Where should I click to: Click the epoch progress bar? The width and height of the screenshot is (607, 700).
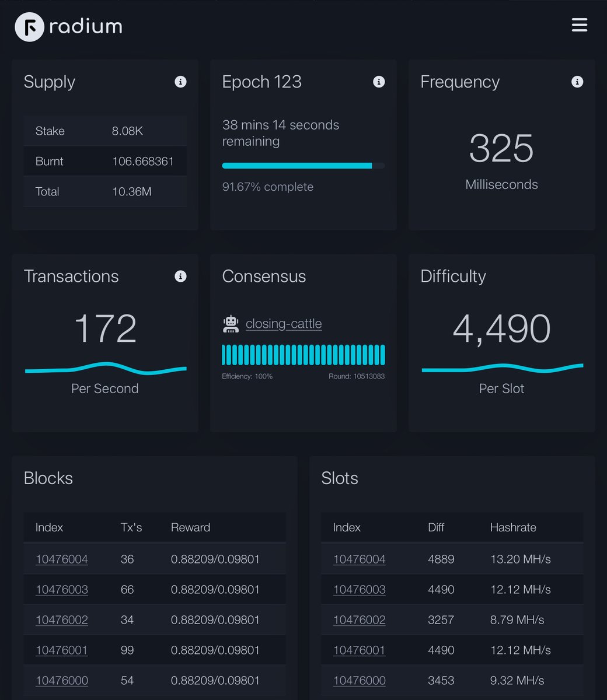pos(303,166)
